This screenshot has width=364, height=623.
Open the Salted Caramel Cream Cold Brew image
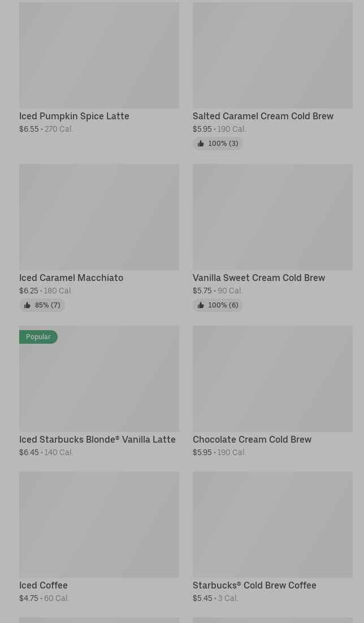point(272,55)
